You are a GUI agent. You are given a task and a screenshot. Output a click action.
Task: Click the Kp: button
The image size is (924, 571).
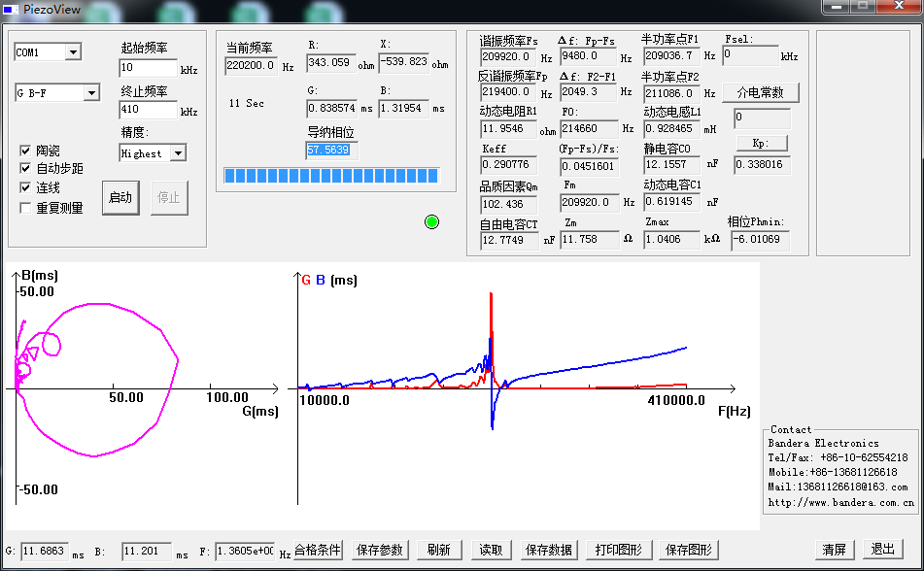click(762, 143)
